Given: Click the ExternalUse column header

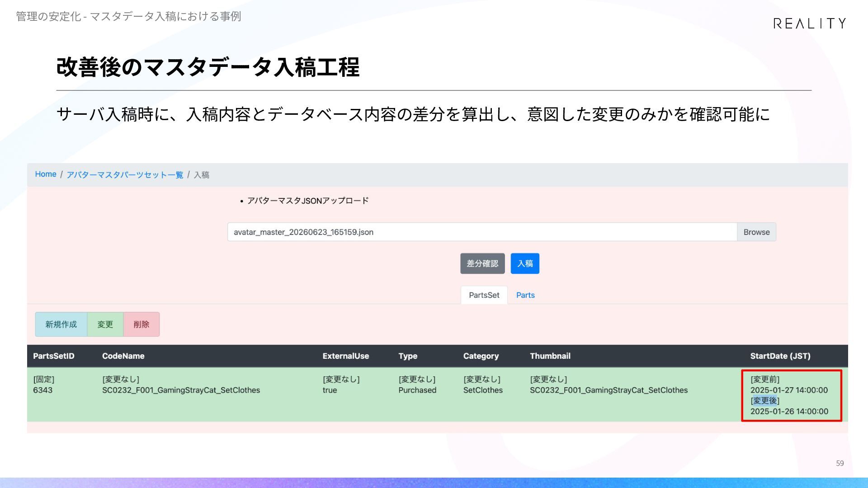Looking at the screenshot, I should coord(346,356).
